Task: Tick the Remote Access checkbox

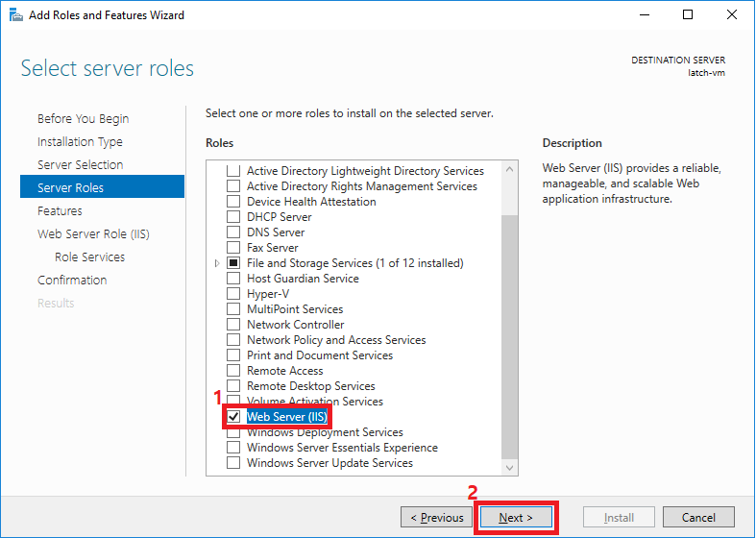Action: (x=233, y=371)
